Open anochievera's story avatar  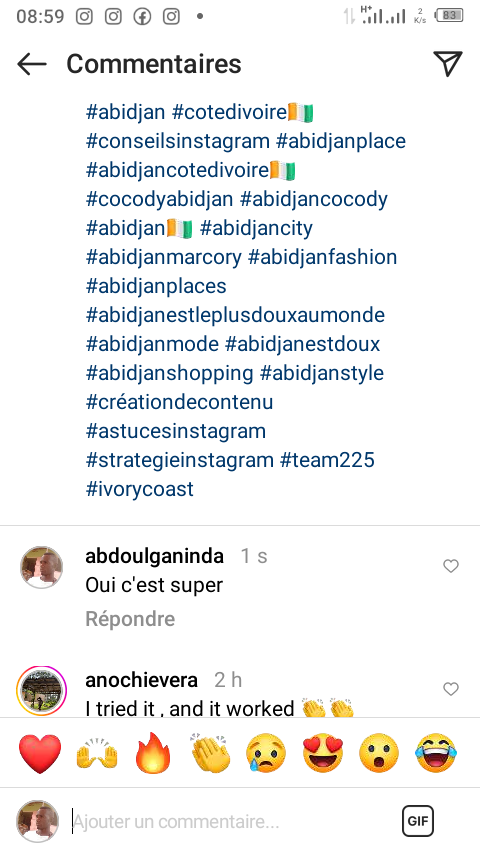pyautogui.click(x=41, y=691)
